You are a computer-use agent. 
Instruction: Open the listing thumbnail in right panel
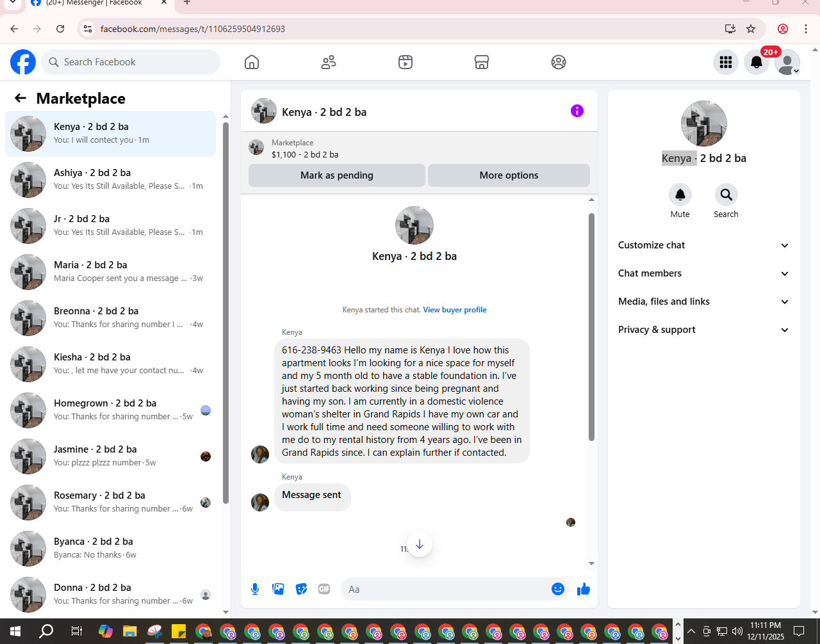(704, 124)
